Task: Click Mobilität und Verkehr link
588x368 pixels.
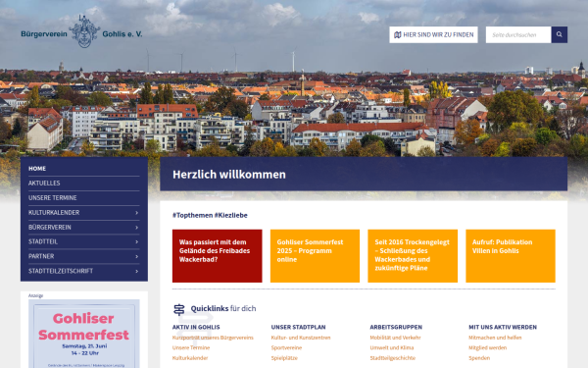Action: click(x=395, y=338)
